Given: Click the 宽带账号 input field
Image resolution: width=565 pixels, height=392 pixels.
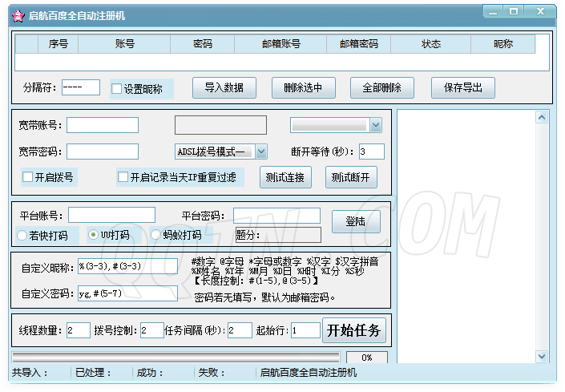Looking at the screenshot, I should 103,125.
